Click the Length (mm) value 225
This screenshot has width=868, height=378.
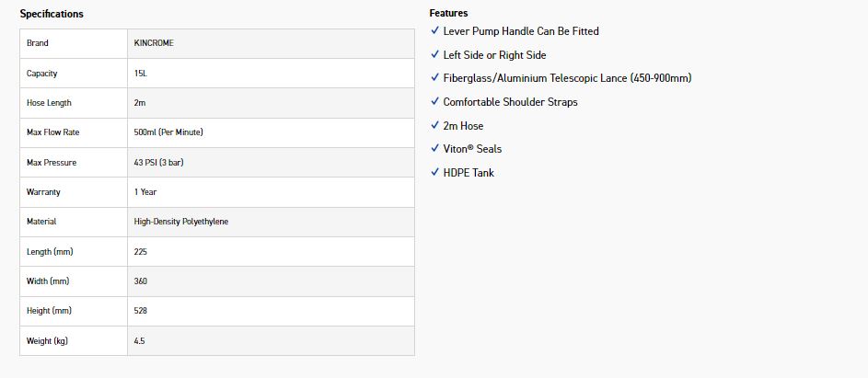coord(141,252)
